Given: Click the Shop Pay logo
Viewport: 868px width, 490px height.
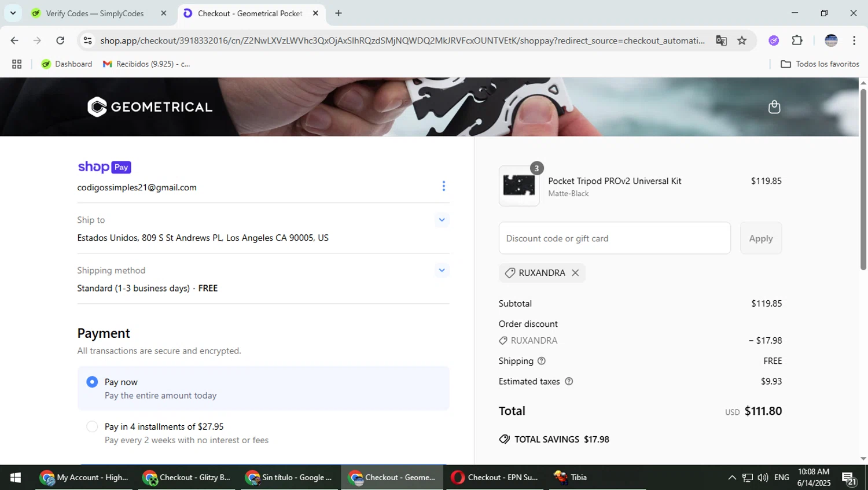Looking at the screenshot, I should (105, 167).
